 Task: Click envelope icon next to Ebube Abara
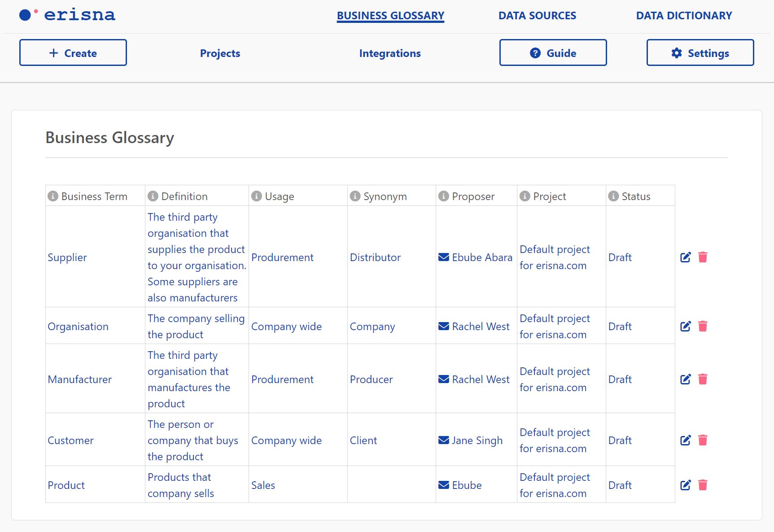443,257
